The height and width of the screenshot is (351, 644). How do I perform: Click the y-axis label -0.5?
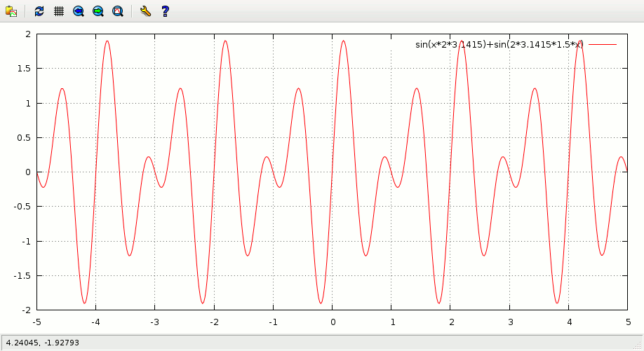22,207
